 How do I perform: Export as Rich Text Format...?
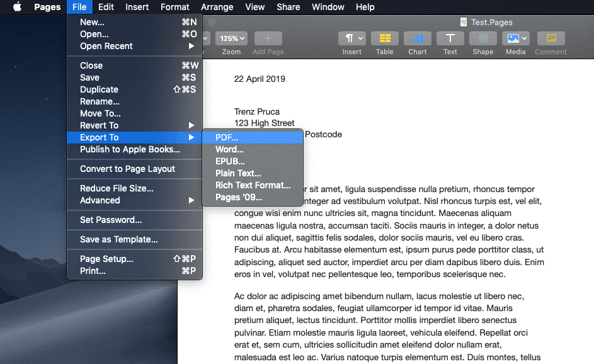pos(253,186)
